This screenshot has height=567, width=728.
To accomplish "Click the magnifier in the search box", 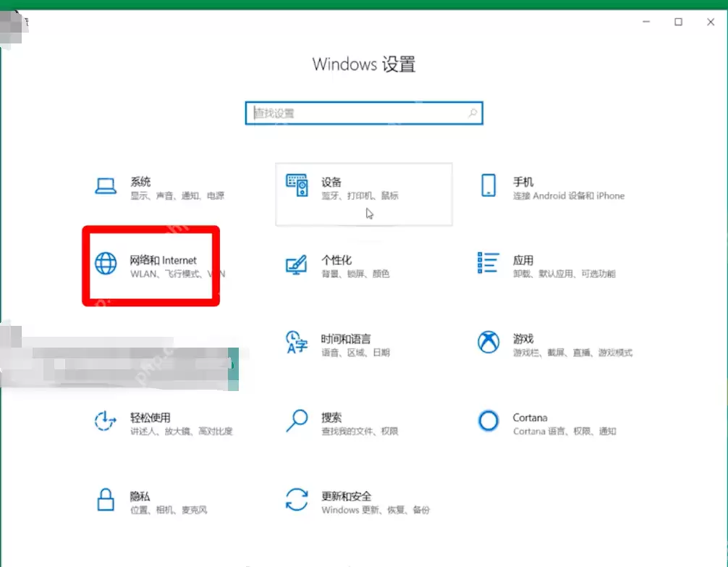I will click(x=471, y=113).
